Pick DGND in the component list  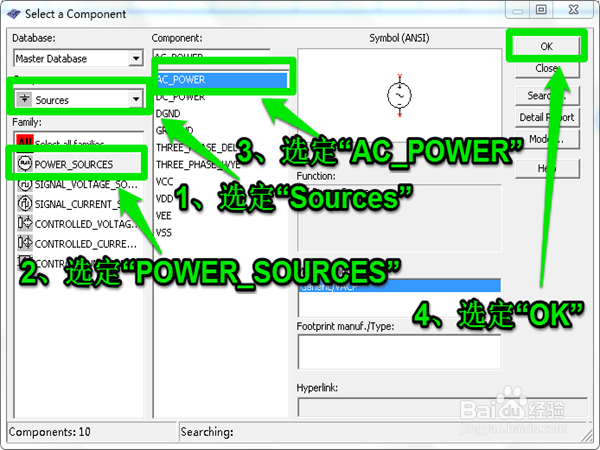point(168,114)
